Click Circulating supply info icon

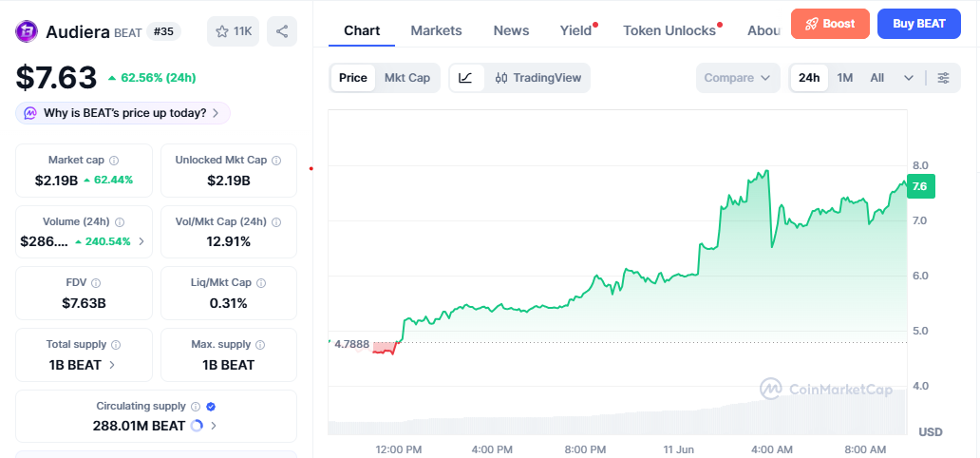pyautogui.click(x=196, y=407)
